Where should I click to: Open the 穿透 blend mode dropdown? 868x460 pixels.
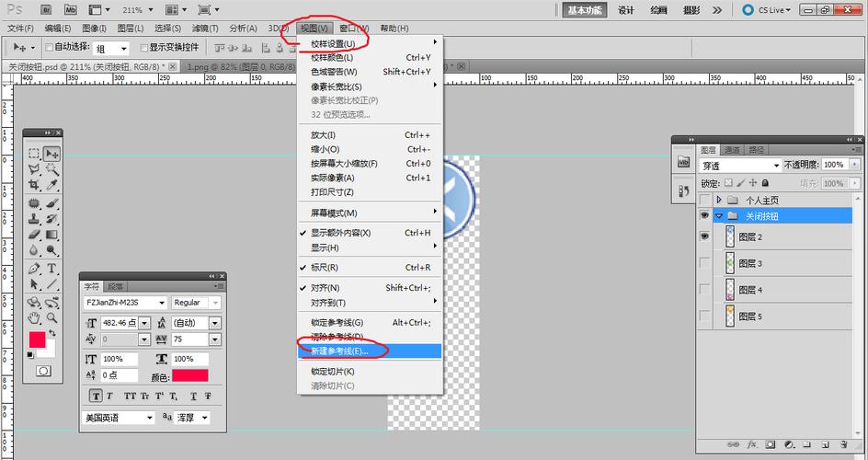coord(740,166)
